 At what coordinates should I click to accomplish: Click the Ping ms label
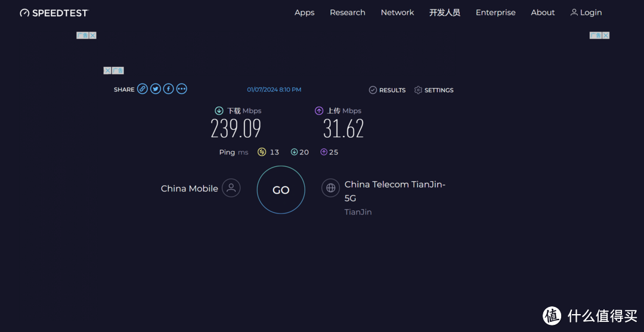[x=234, y=152]
